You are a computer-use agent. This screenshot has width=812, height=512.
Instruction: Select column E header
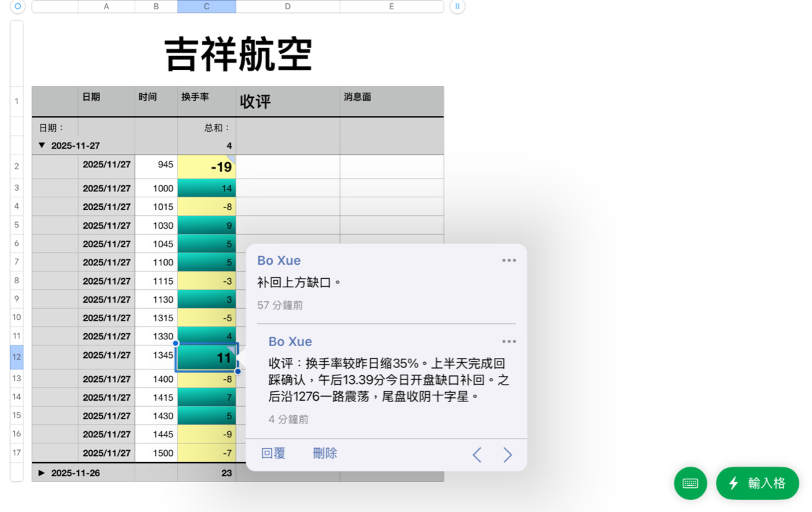[391, 7]
